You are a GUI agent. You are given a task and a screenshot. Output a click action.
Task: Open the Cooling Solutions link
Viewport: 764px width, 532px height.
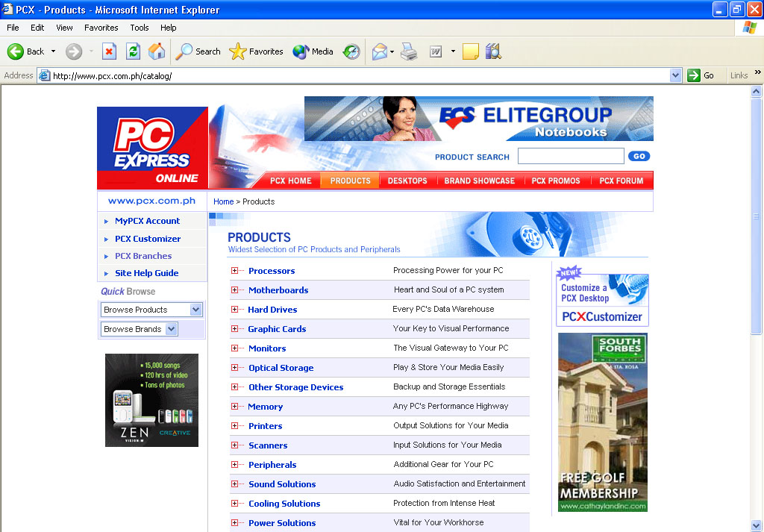284,504
